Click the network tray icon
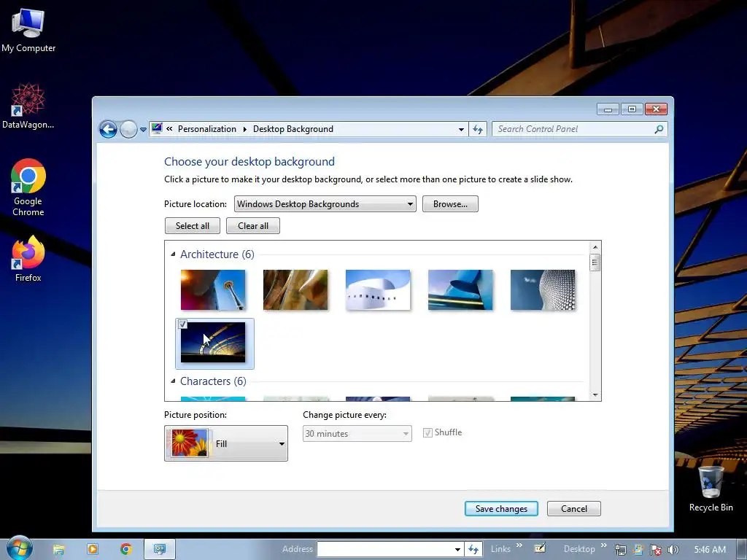 pyautogui.click(x=620, y=550)
